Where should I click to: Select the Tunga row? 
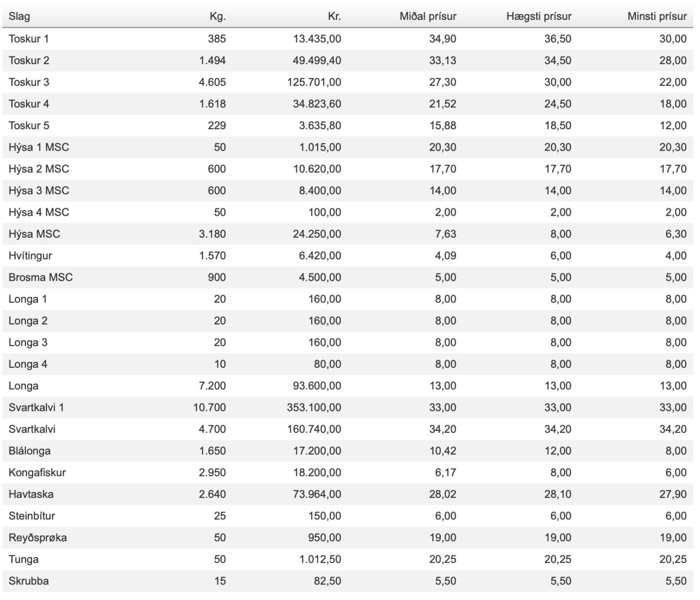pos(348,559)
